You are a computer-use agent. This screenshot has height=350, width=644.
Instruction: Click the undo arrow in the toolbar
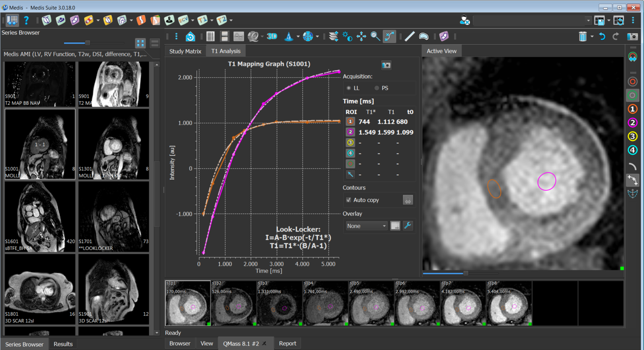click(602, 36)
